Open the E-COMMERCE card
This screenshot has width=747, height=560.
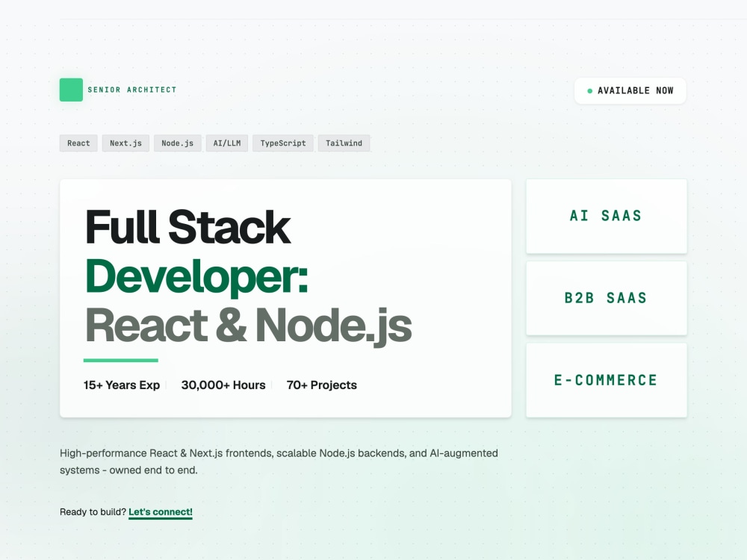(607, 380)
